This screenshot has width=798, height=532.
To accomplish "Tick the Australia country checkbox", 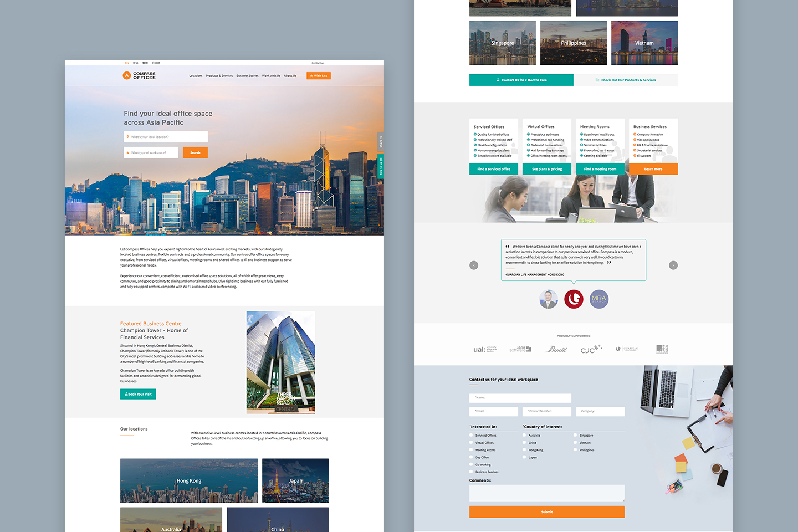I will (x=524, y=435).
